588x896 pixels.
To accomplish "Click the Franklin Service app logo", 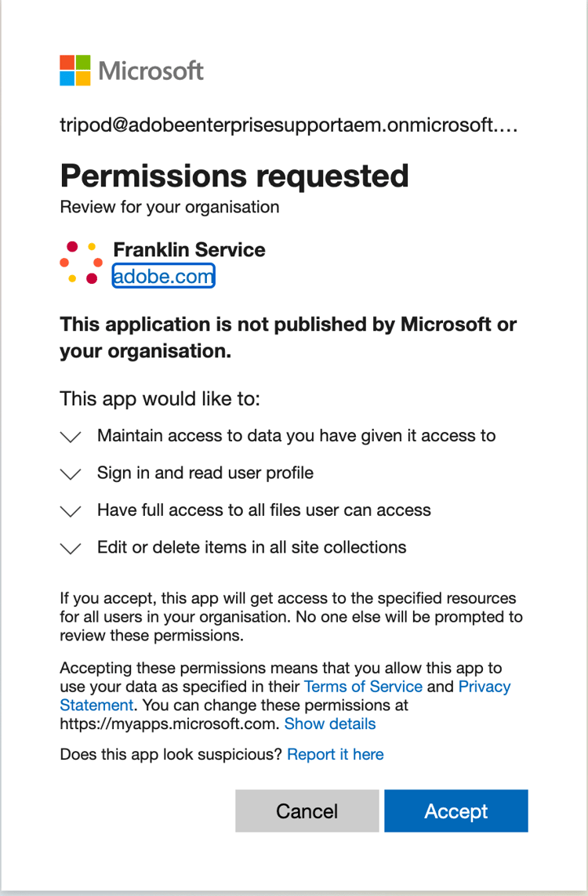I will 81,262.
